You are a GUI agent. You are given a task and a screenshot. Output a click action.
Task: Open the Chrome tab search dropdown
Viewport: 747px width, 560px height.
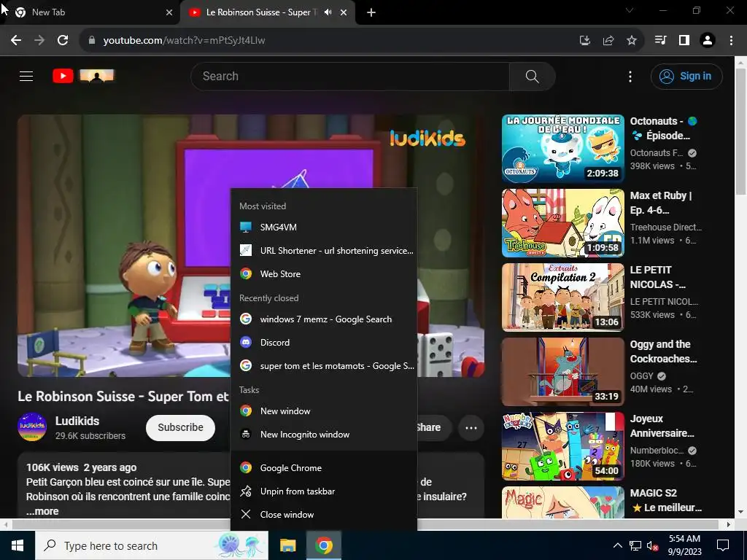630,10
